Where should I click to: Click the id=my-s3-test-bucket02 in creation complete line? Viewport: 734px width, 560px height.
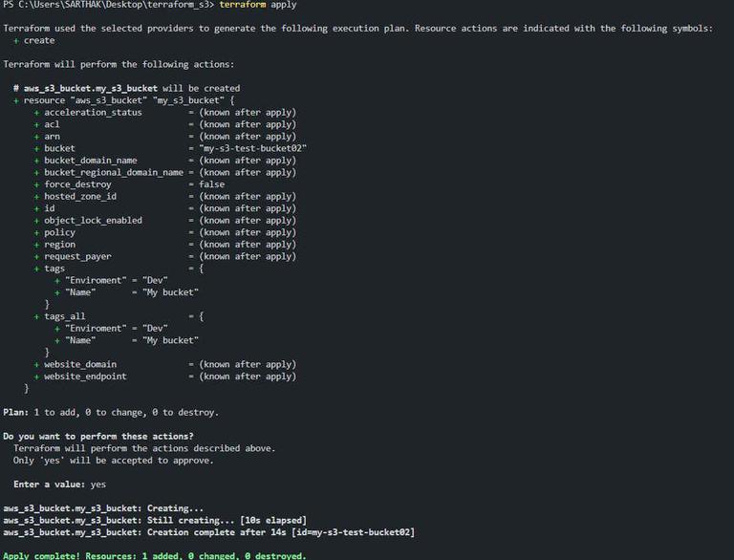click(353, 532)
